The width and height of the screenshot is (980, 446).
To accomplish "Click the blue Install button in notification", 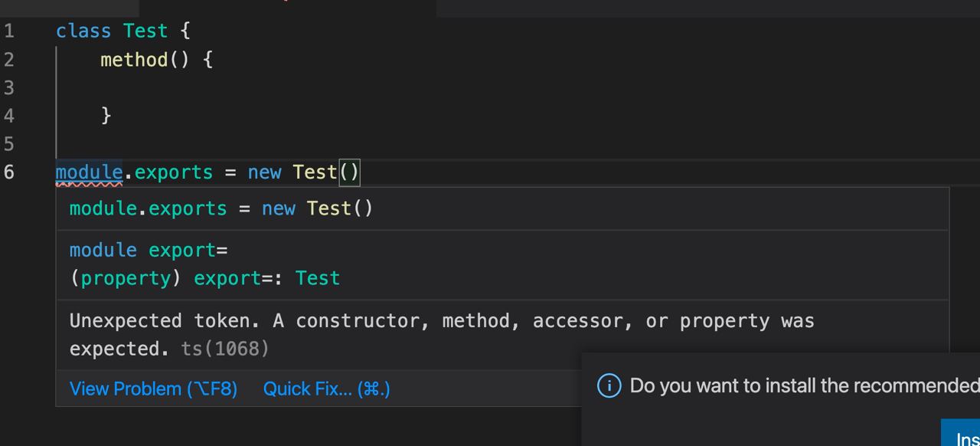I will [961, 433].
